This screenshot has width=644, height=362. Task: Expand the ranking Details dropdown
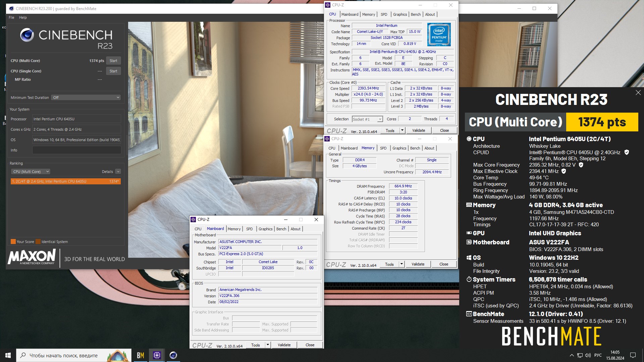118,172
